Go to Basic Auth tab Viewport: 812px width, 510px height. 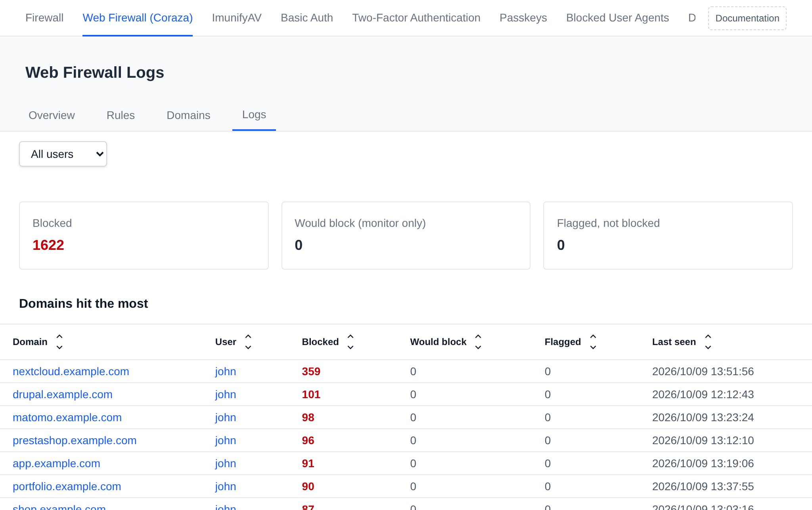pyautogui.click(x=307, y=18)
